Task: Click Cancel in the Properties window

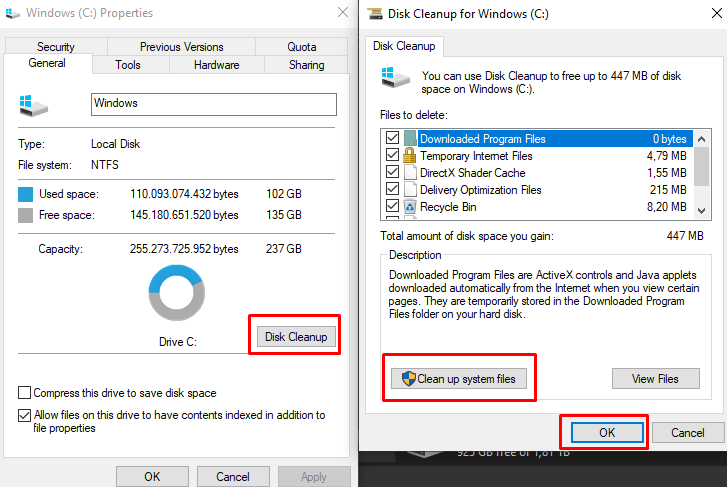Action: coord(233,476)
